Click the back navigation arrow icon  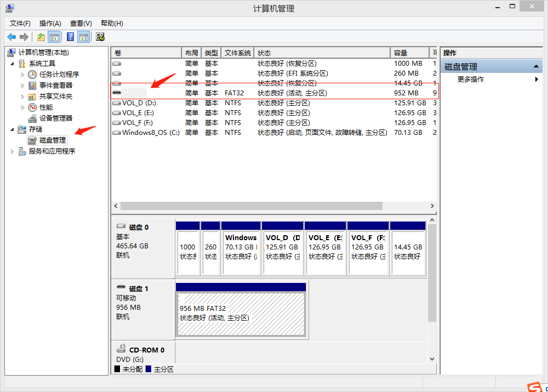coord(12,37)
